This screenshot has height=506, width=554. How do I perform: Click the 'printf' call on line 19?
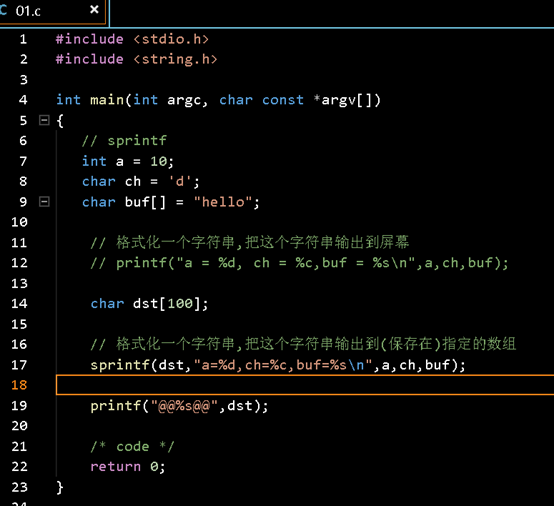[116, 406]
